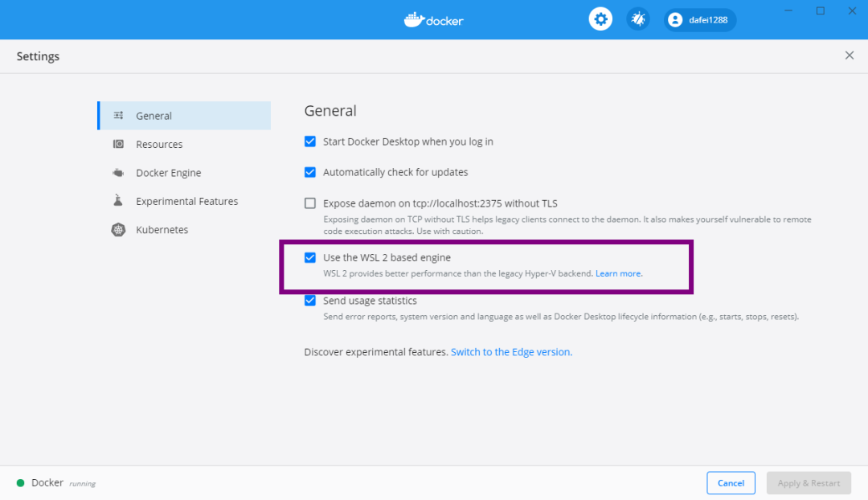This screenshot has height=500, width=868.
Task: Close the Settings panel with X
Action: (x=850, y=55)
